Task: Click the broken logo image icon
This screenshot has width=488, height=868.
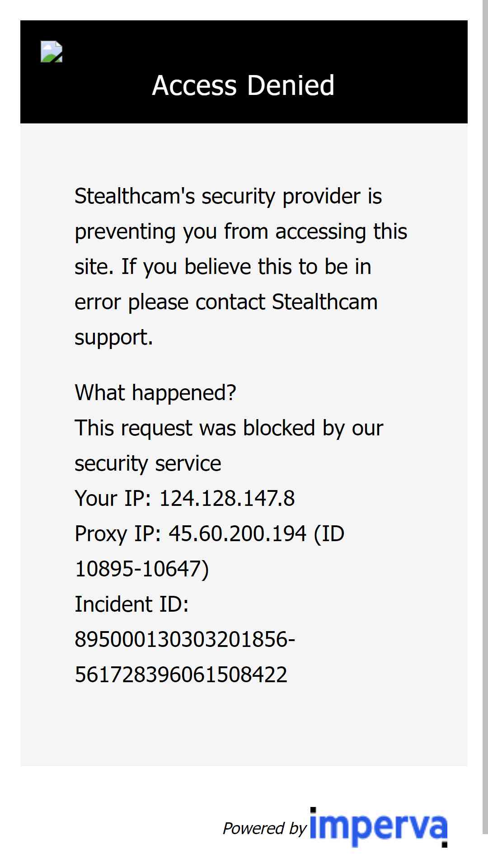Action: (x=52, y=52)
